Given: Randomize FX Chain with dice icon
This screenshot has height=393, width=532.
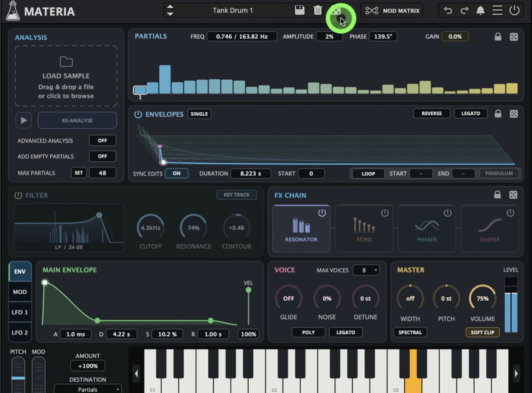Looking at the screenshot, I should pos(513,195).
